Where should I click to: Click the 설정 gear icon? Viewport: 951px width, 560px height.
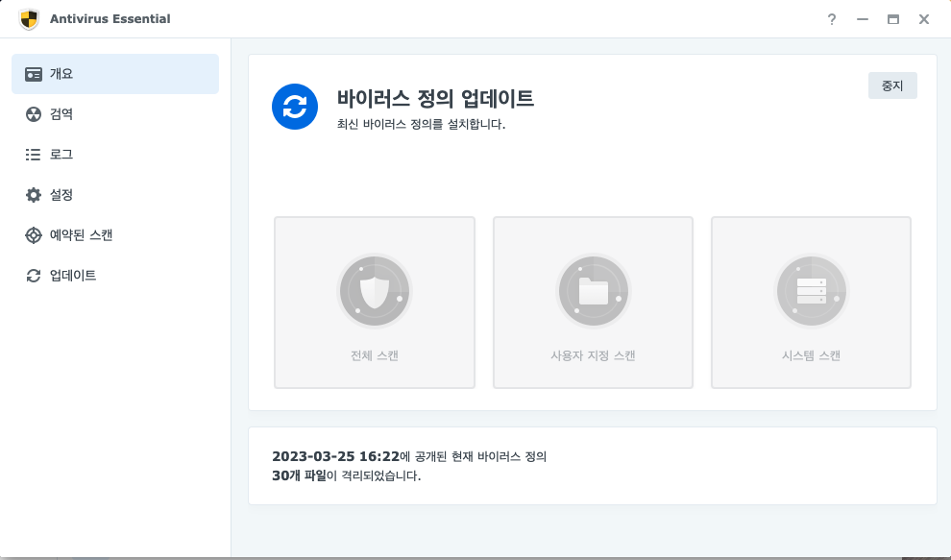[34, 195]
